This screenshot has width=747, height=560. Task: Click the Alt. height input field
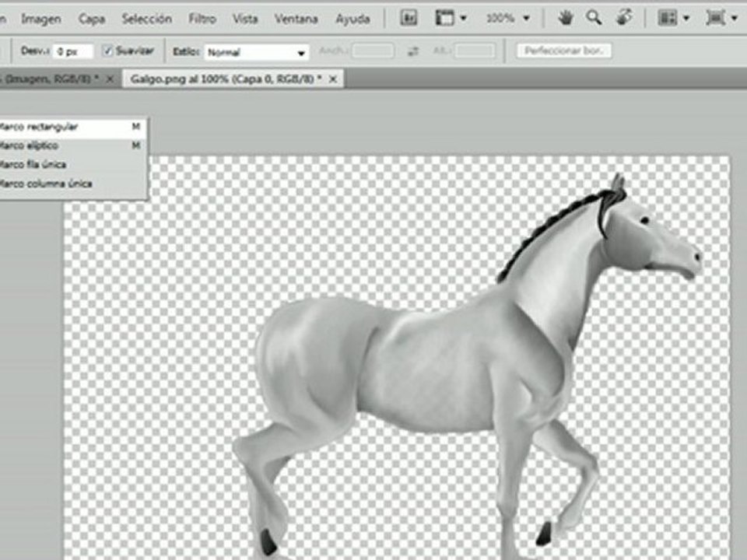click(475, 51)
